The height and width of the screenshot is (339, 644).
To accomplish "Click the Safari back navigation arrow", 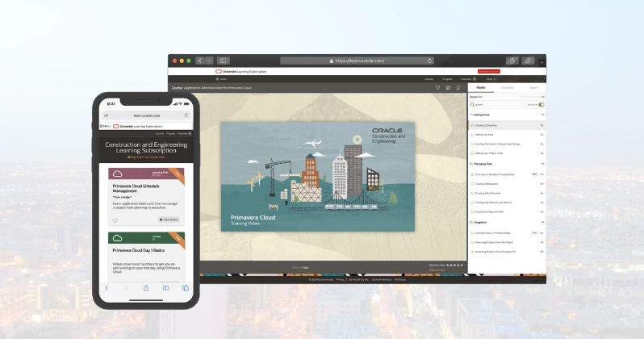I will 199,61.
